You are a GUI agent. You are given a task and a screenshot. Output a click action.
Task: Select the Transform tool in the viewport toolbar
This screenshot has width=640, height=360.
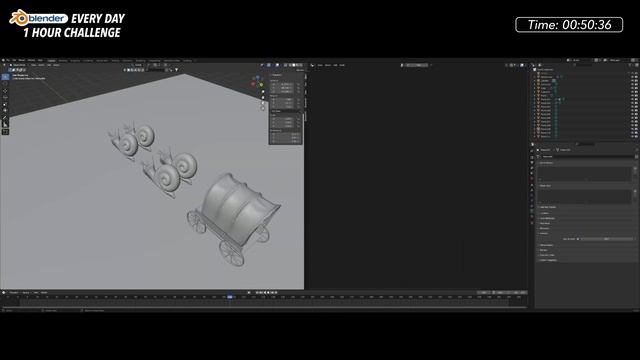[x=5, y=111]
